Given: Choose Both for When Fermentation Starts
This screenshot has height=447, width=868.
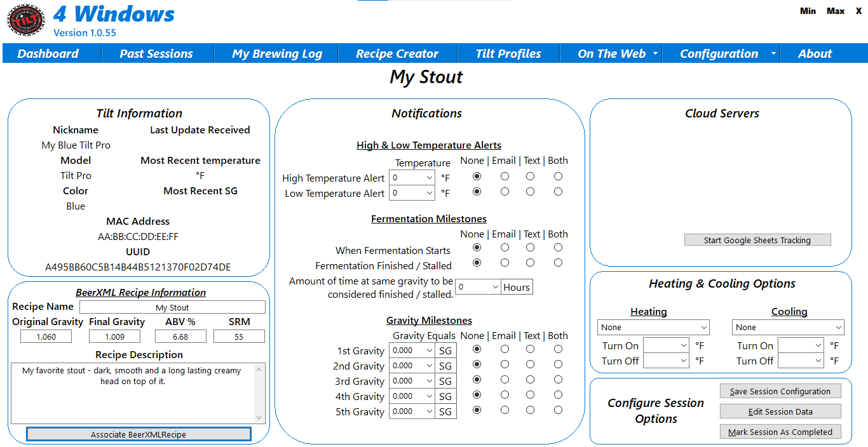Looking at the screenshot, I should point(558,248).
